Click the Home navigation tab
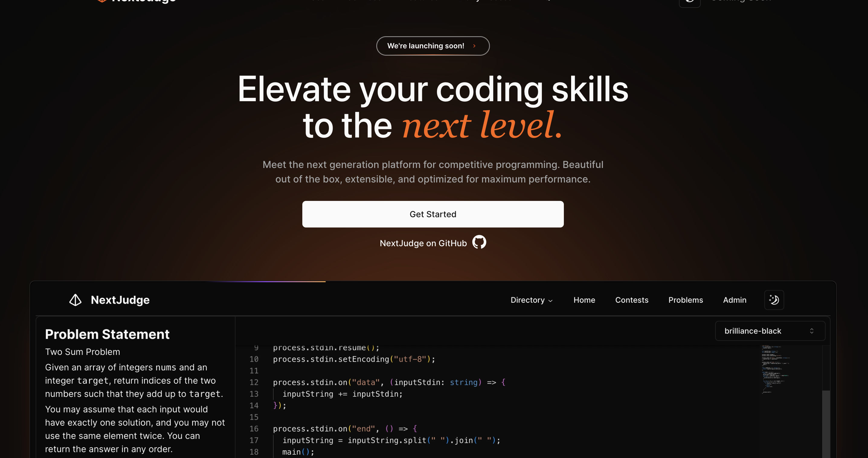This screenshot has height=458, width=868. pyautogui.click(x=584, y=300)
